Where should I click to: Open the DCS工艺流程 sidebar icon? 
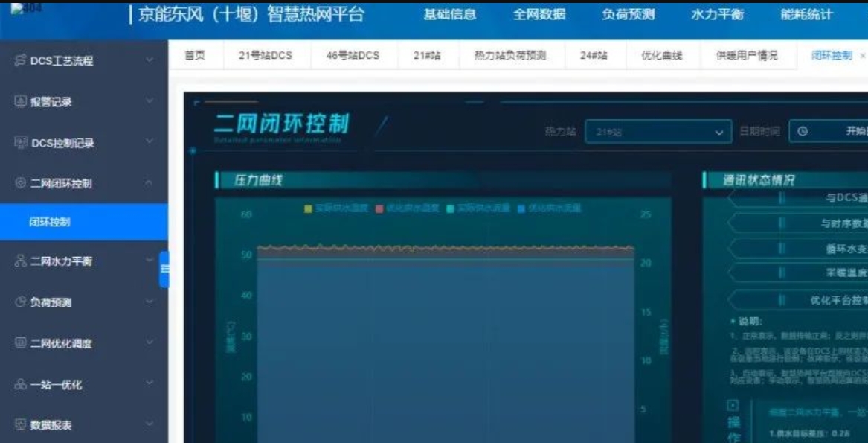click(20, 61)
